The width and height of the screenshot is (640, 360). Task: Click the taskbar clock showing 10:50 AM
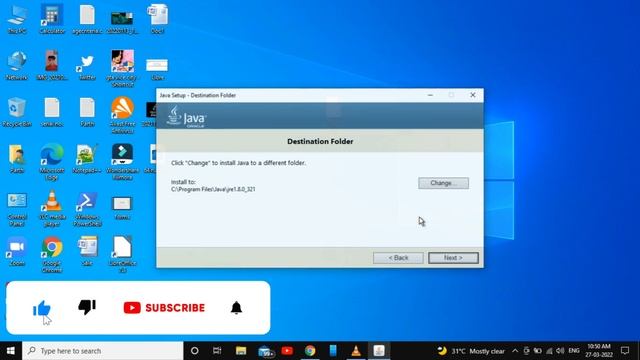(x=599, y=351)
